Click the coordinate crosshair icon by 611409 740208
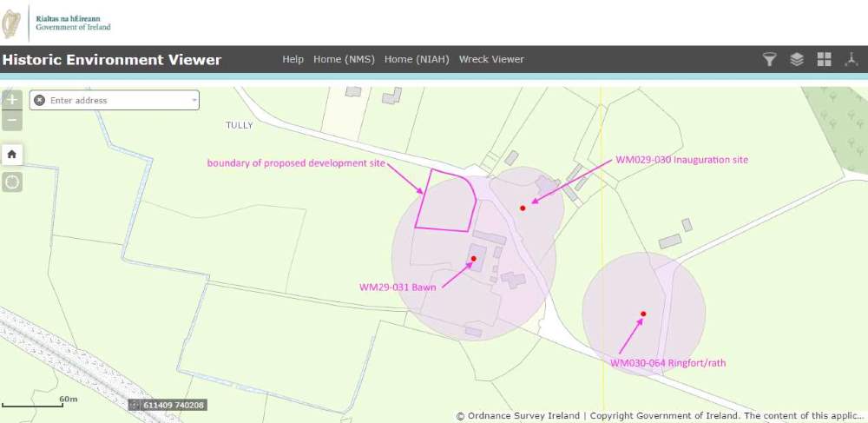Image resolution: width=868 pixels, height=423 pixels. click(135, 405)
